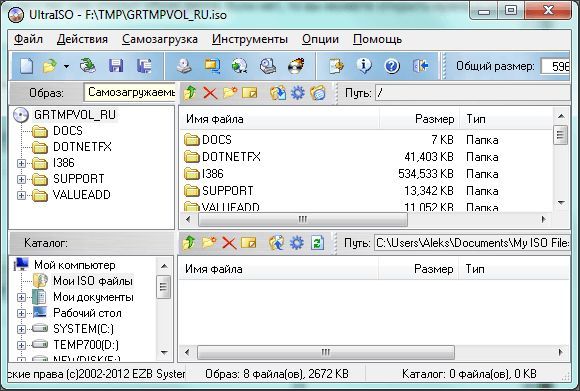
Task: Click the New image file icon
Action: [x=26, y=67]
